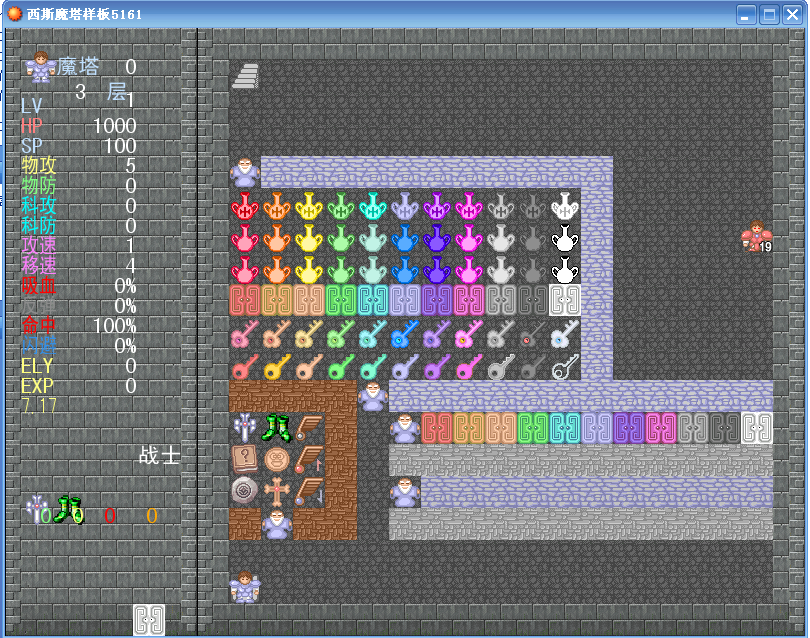The width and height of the screenshot is (810, 638).
Task: Click the purple door under the purple potions
Action: tap(437, 300)
